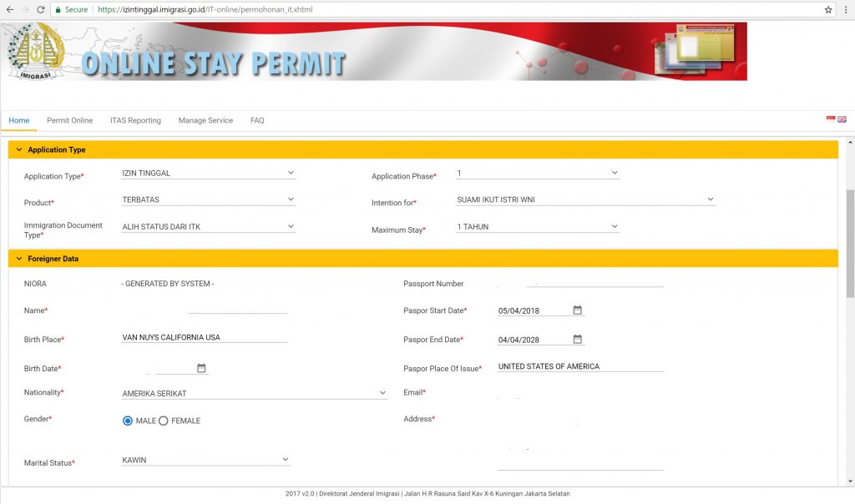Open calendar for Paspor End Date
Viewport: 855px width, 504px height.
pyautogui.click(x=577, y=340)
